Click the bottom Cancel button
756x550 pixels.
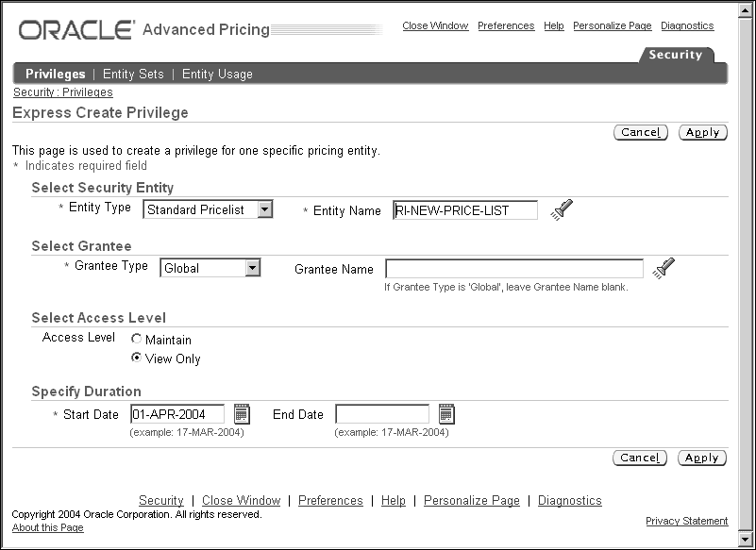pos(640,458)
